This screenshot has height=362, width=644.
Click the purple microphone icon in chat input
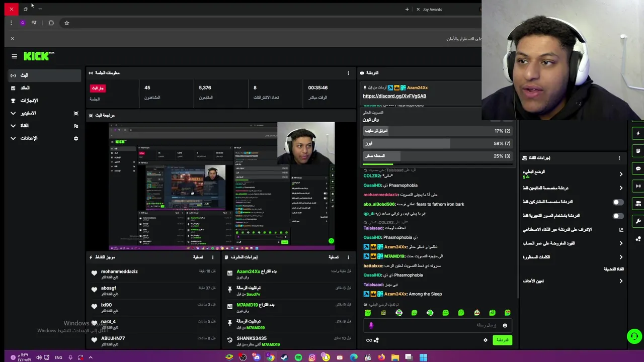[371, 325]
